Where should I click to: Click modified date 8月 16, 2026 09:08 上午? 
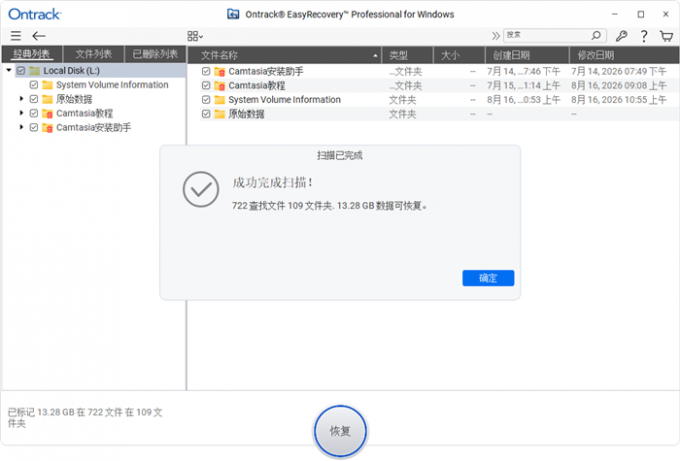click(618, 85)
